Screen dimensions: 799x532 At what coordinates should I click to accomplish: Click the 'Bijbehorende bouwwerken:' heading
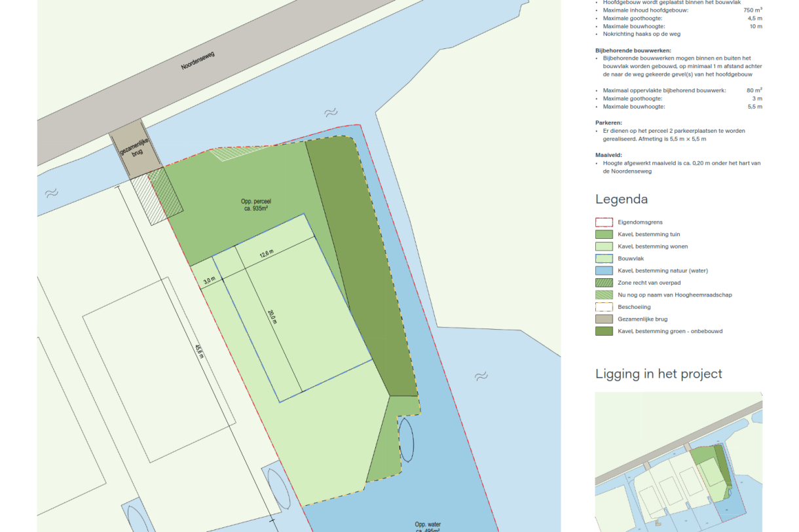click(633, 50)
